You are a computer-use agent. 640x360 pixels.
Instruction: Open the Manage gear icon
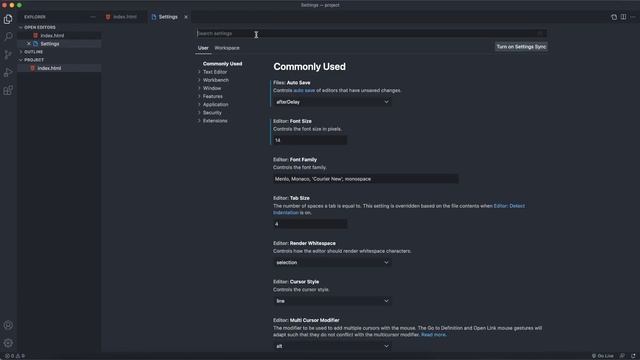(x=8, y=343)
